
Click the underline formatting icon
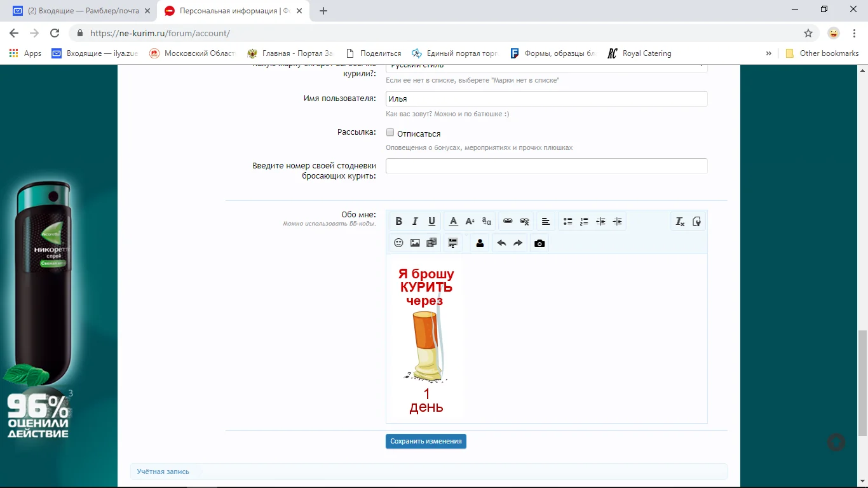431,222
